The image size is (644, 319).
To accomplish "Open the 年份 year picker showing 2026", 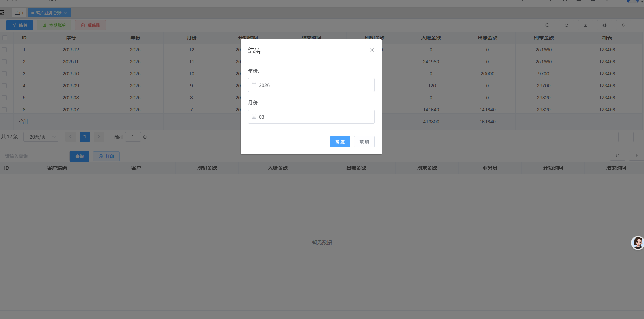I will (311, 85).
